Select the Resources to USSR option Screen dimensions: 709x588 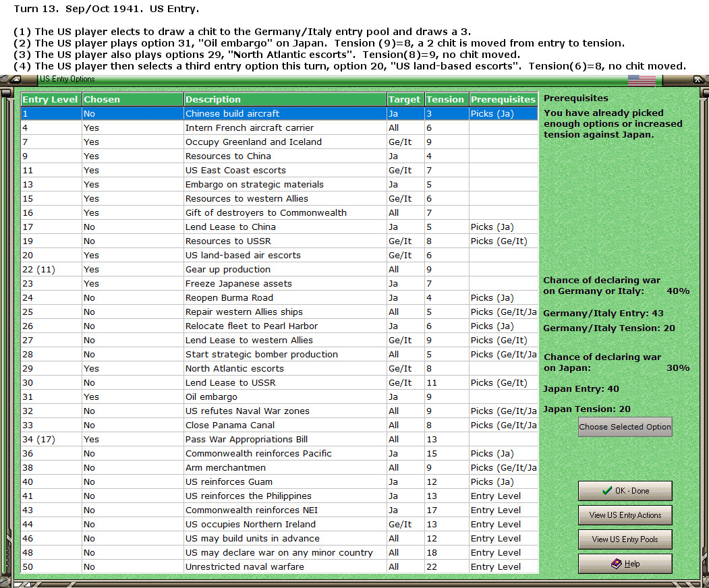point(279,241)
